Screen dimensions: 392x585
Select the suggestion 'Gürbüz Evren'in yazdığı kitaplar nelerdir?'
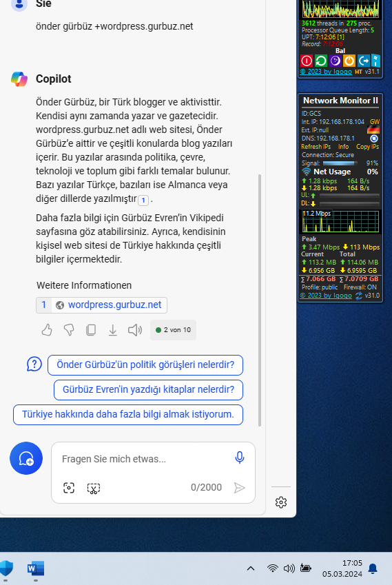pyautogui.click(x=148, y=389)
